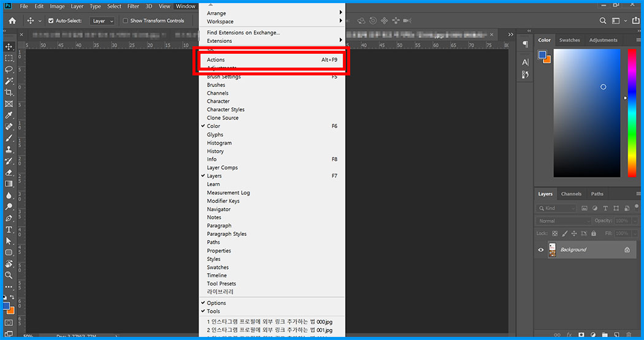This screenshot has width=644, height=340.
Task: Select the Clone Stamp tool
Action: 9,149
